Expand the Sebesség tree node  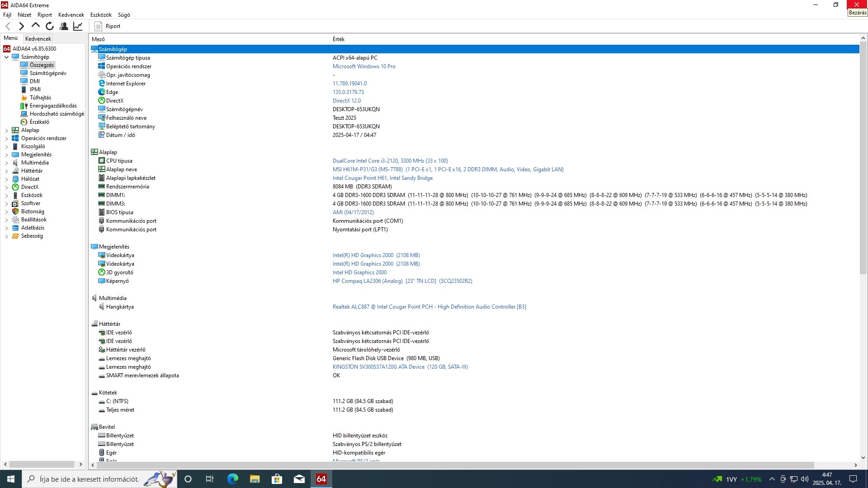pos(6,236)
